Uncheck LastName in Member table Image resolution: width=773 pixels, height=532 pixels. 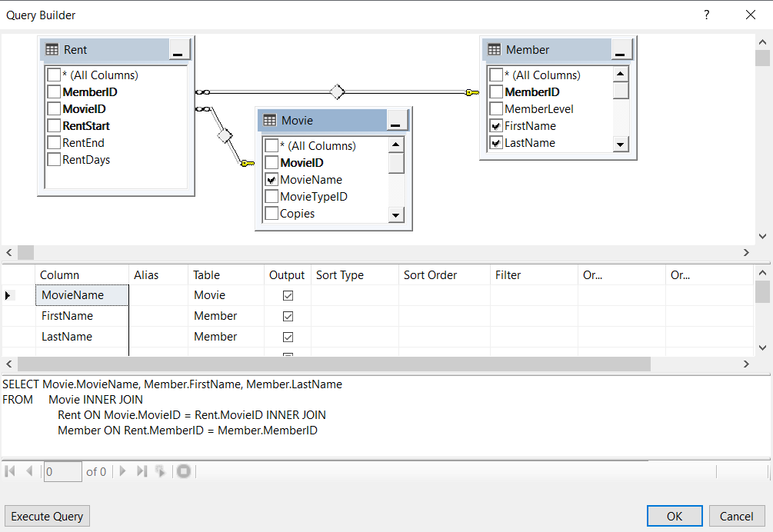click(496, 143)
